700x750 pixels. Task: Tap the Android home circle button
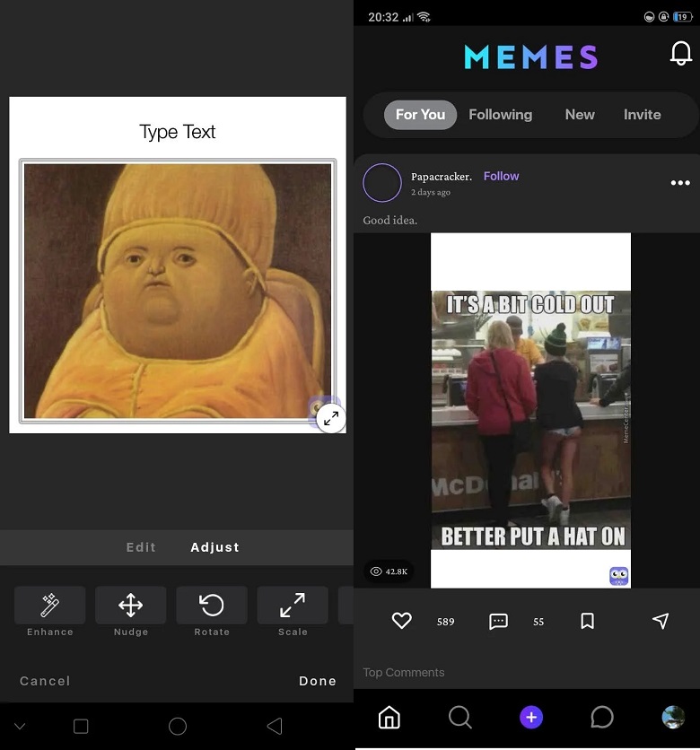(x=178, y=726)
